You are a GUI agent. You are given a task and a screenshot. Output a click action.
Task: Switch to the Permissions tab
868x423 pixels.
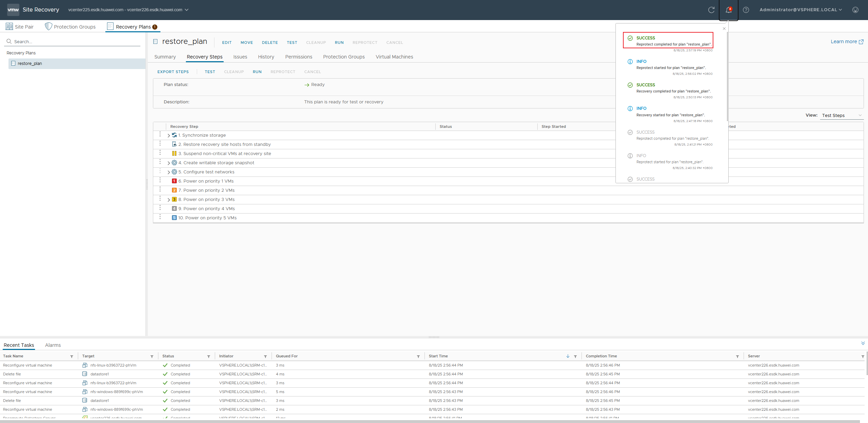click(299, 57)
